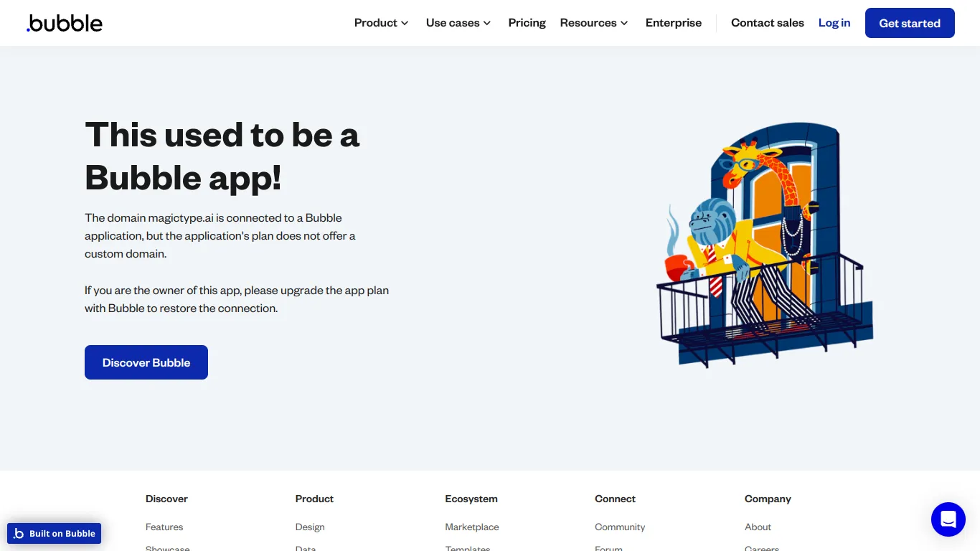980x551 pixels.
Task: Open Design link under Product footer
Action: point(310,527)
